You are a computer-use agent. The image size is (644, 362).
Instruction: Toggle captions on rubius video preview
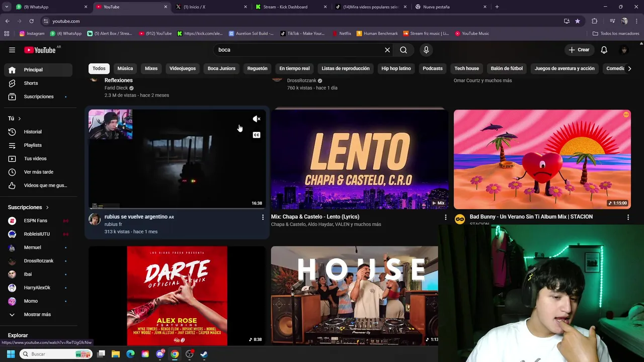pos(257,135)
